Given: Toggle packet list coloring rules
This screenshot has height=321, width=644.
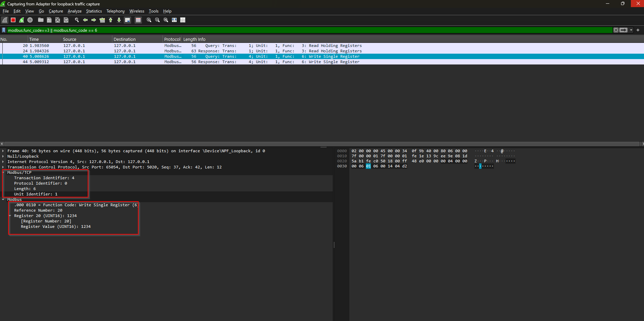Looking at the screenshot, I should click(138, 20).
